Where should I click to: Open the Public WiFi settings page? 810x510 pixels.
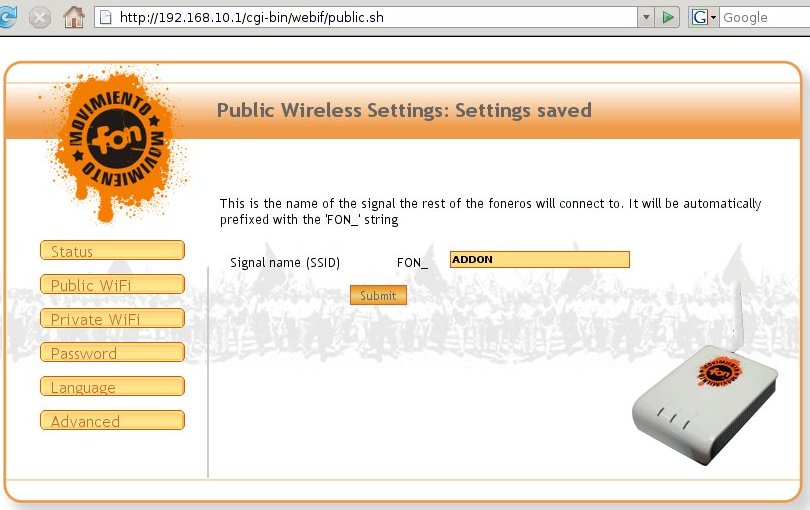[x=112, y=285]
